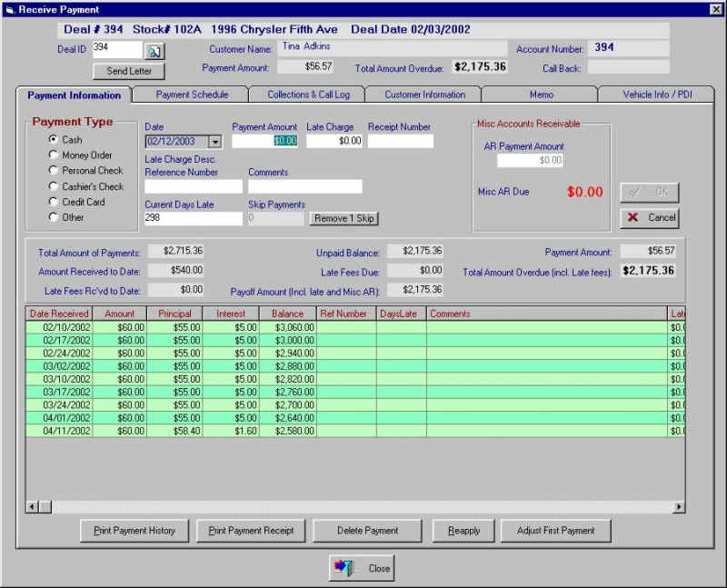This screenshot has height=588, width=727.
Task: Choose Credit Card payment type
Action: (x=54, y=202)
